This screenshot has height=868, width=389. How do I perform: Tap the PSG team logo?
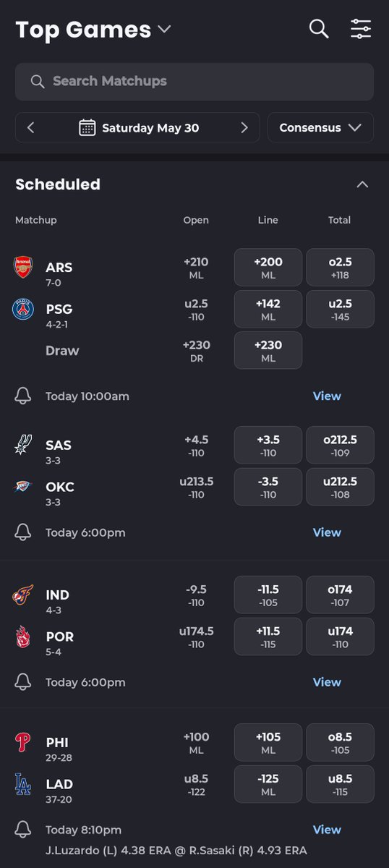click(x=23, y=310)
